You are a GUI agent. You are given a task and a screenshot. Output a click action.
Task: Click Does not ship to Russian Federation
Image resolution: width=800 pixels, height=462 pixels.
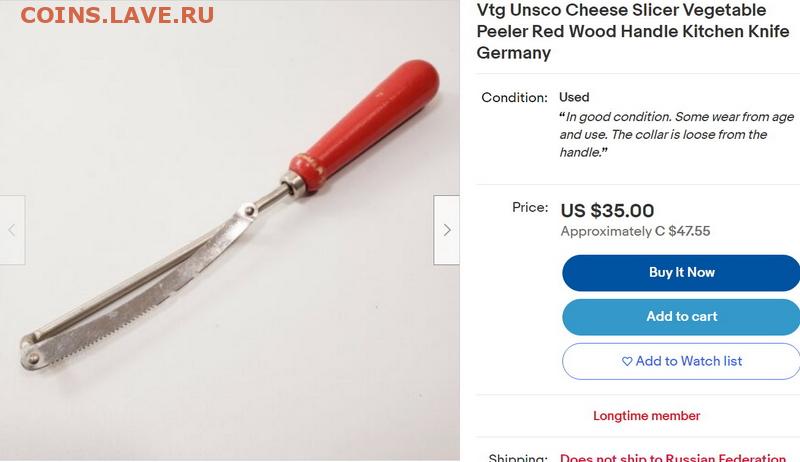tap(672, 457)
